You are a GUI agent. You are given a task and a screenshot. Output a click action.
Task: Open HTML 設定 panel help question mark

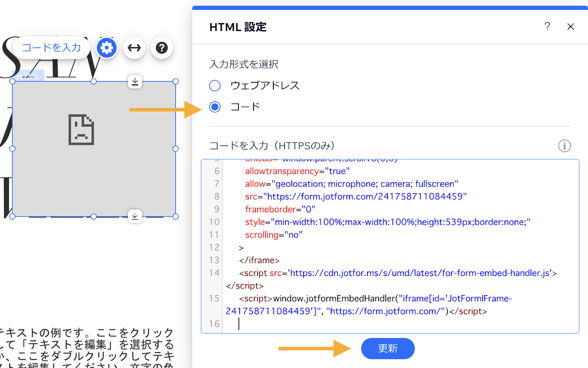click(x=547, y=26)
